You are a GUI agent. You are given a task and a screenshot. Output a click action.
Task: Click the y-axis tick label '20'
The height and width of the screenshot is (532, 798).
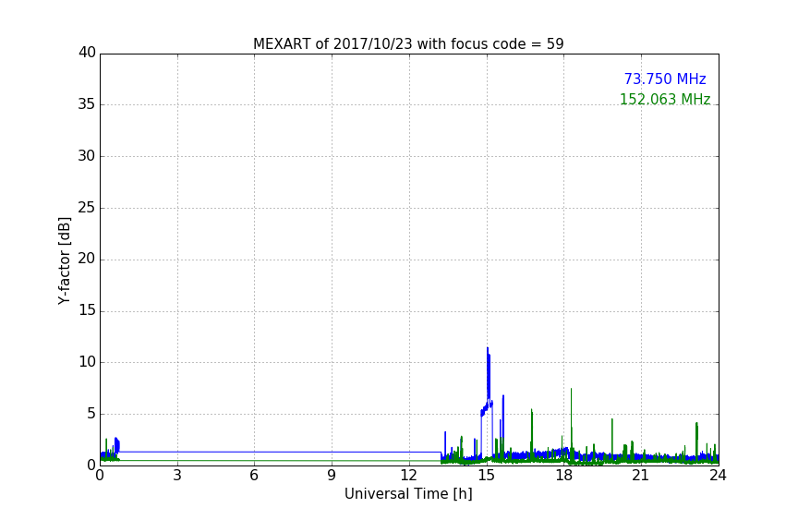[x=87, y=260]
